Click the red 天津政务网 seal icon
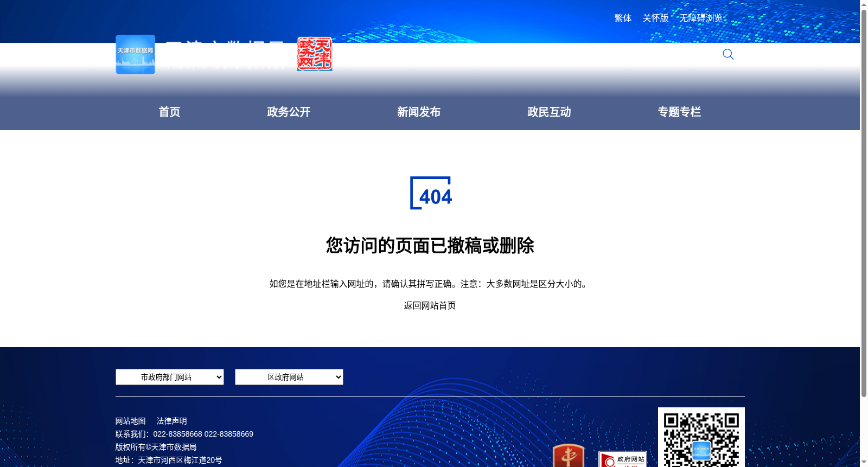This screenshot has width=868, height=467. pyautogui.click(x=315, y=54)
